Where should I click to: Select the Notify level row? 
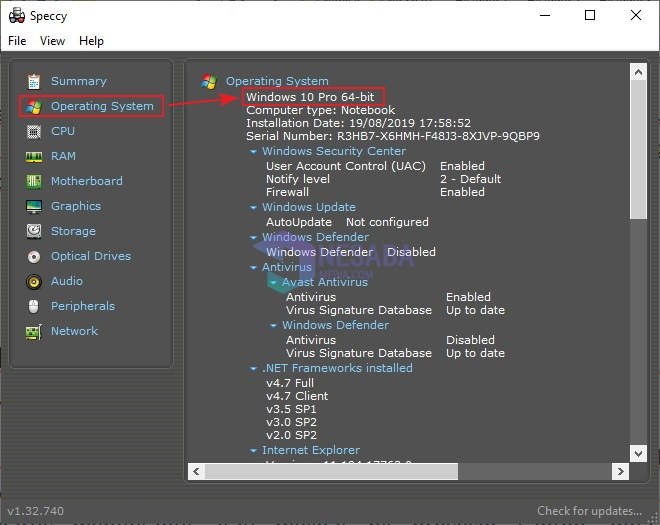tap(383, 179)
